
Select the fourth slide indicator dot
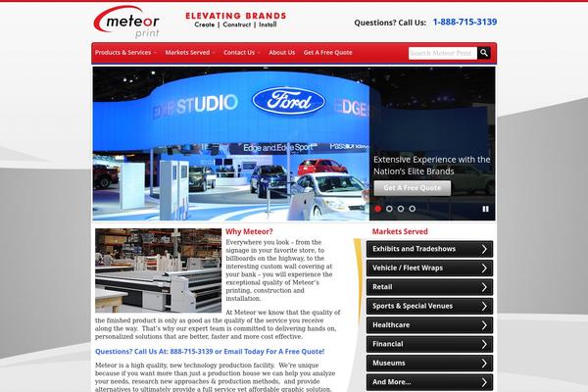(413, 209)
